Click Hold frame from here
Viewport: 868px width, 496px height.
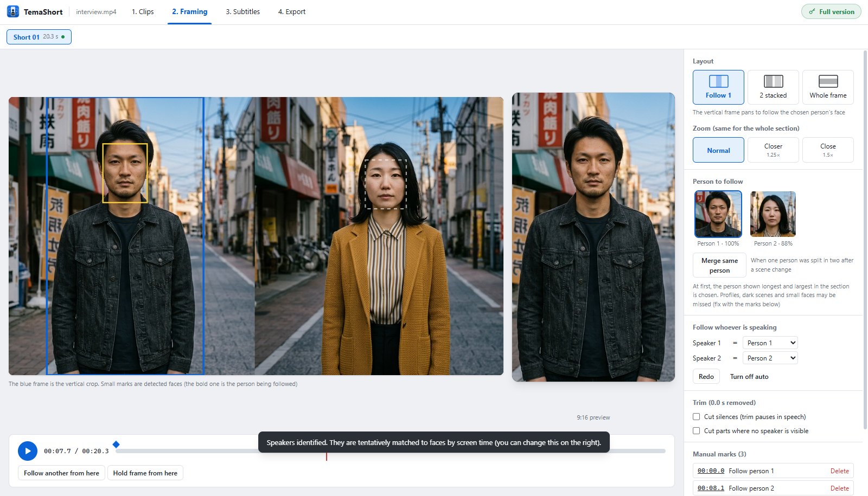tap(145, 473)
